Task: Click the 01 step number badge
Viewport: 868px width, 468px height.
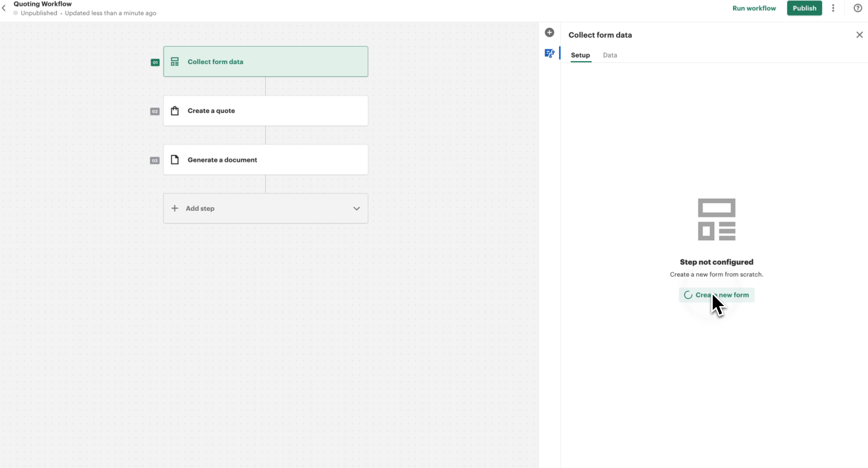Action: tap(155, 63)
